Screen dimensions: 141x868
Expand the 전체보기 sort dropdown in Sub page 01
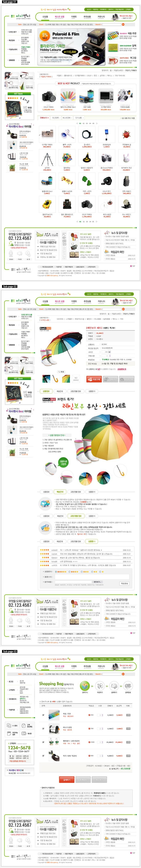coord(44,118)
